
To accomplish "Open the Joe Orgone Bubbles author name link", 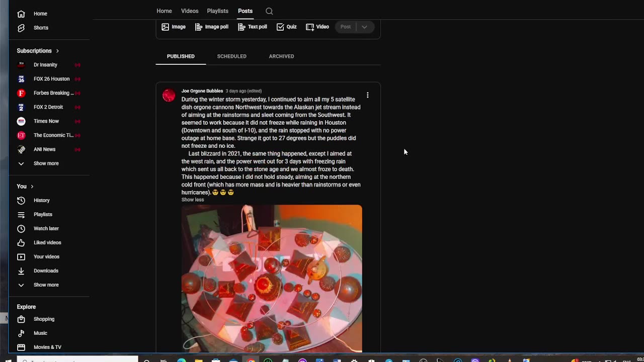I will (202, 91).
